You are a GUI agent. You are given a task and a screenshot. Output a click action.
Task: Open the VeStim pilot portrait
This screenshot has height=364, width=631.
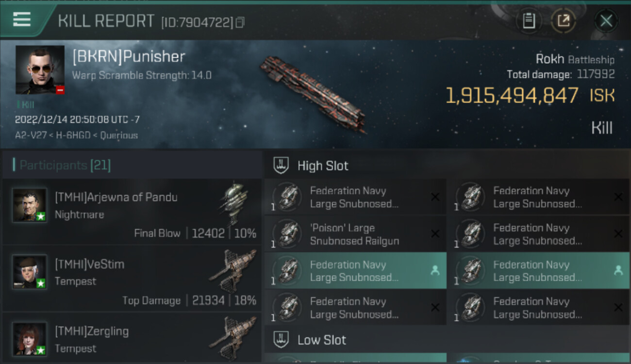30,272
